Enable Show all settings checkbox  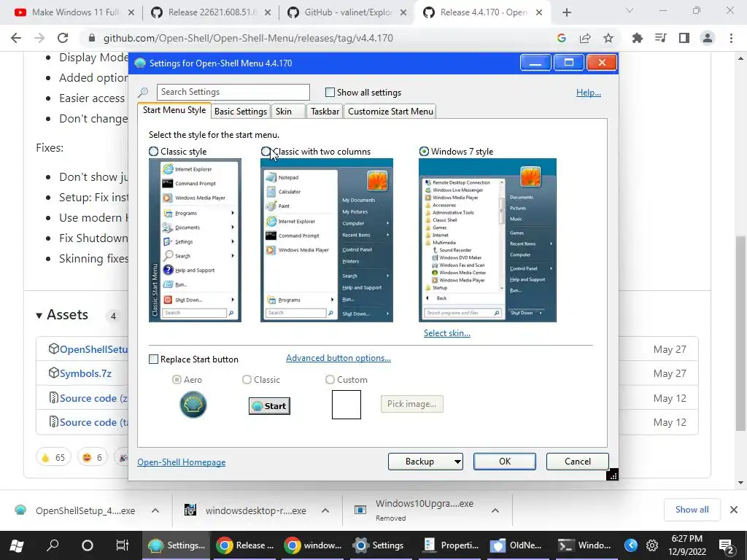pos(330,93)
